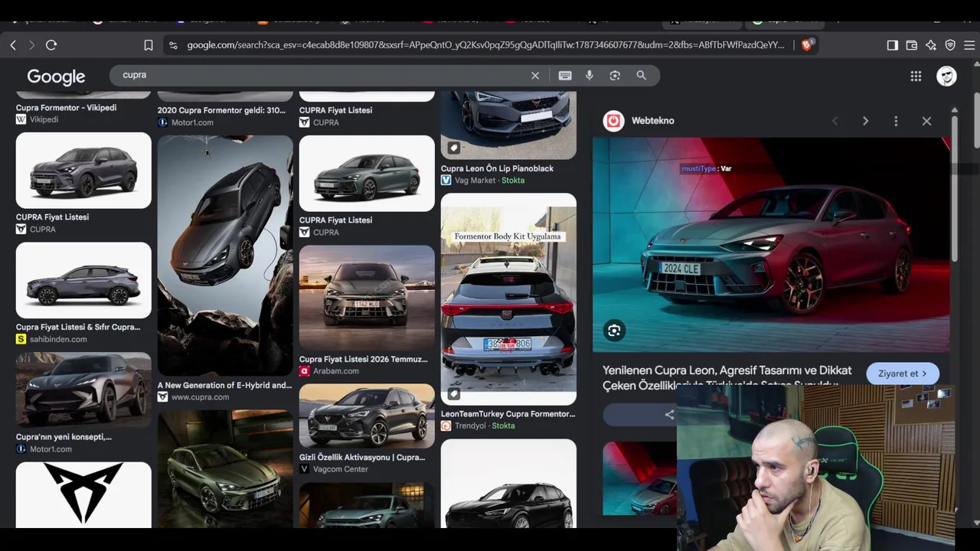The width and height of the screenshot is (980, 551).
Task: Click the Stokta label beside Vag Market
Action: point(513,181)
